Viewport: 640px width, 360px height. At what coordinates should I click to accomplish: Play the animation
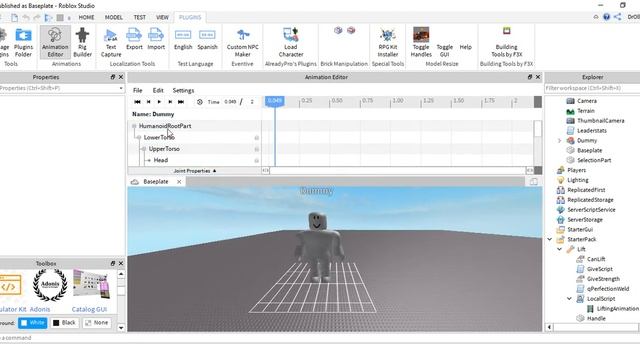coord(159,102)
